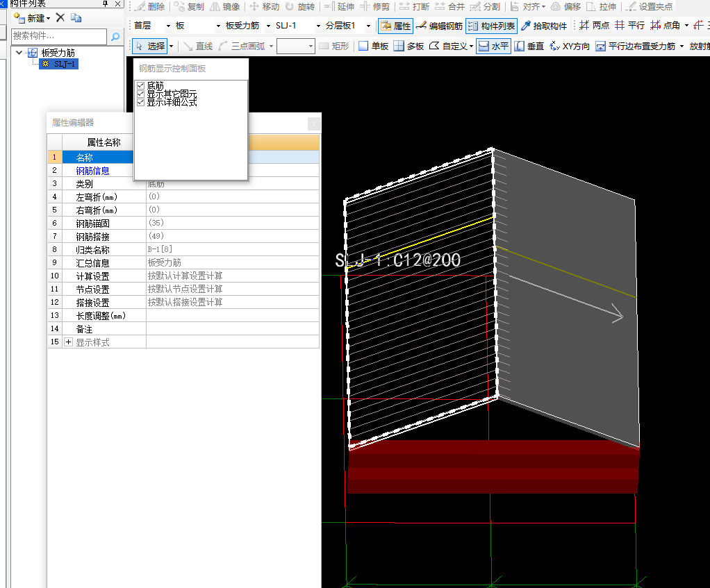Select 单板 placement mode
Viewport: 710px width, 588px height.
(373, 46)
